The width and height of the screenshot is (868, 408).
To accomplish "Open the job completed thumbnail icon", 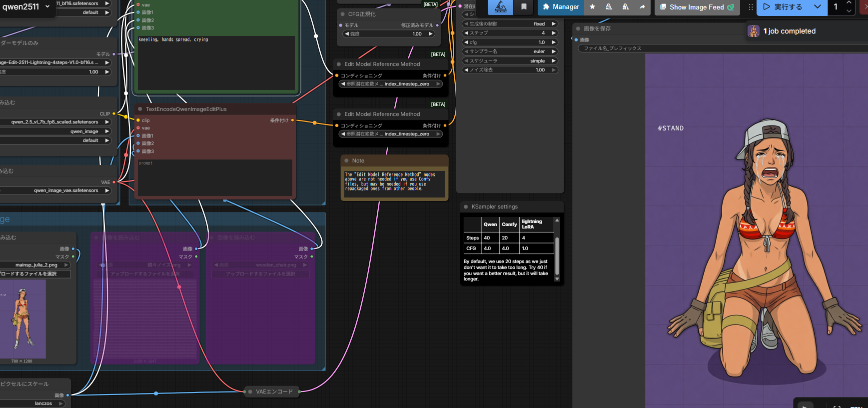I will [x=753, y=31].
